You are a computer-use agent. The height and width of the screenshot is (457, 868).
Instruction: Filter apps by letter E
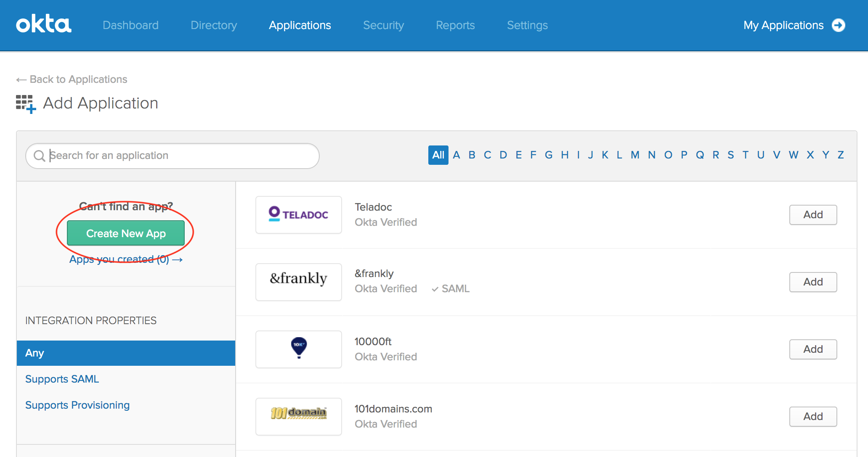click(519, 155)
